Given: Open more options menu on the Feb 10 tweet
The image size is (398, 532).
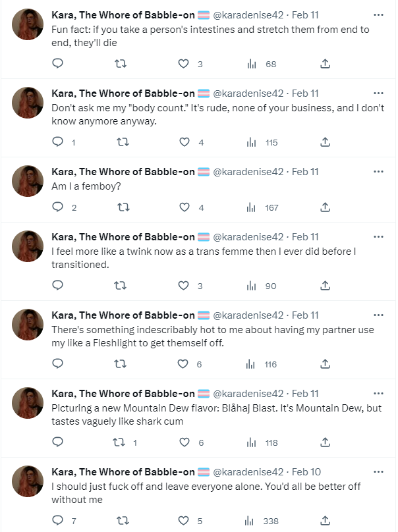Looking at the screenshot, I should point(378,472).
